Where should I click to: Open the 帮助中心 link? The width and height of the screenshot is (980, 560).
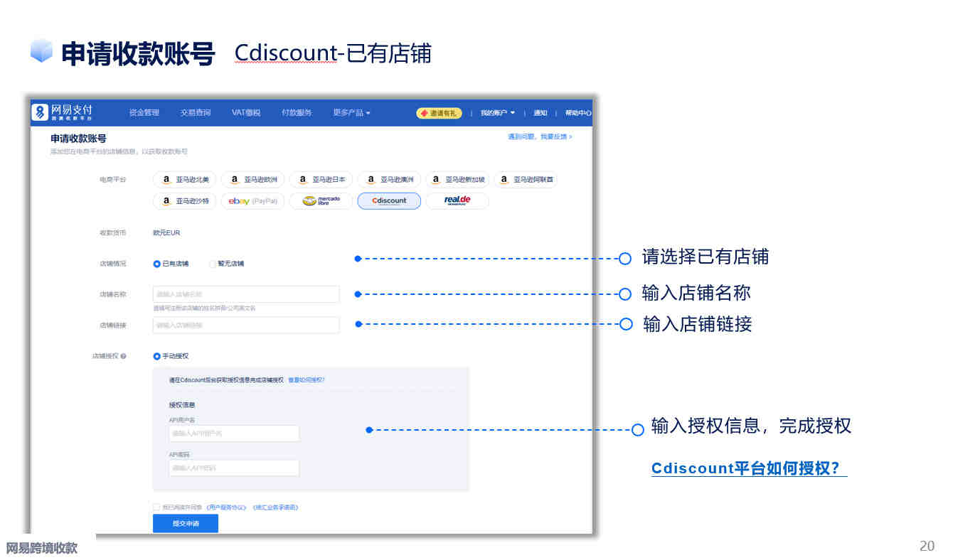(x=578, y=113)
